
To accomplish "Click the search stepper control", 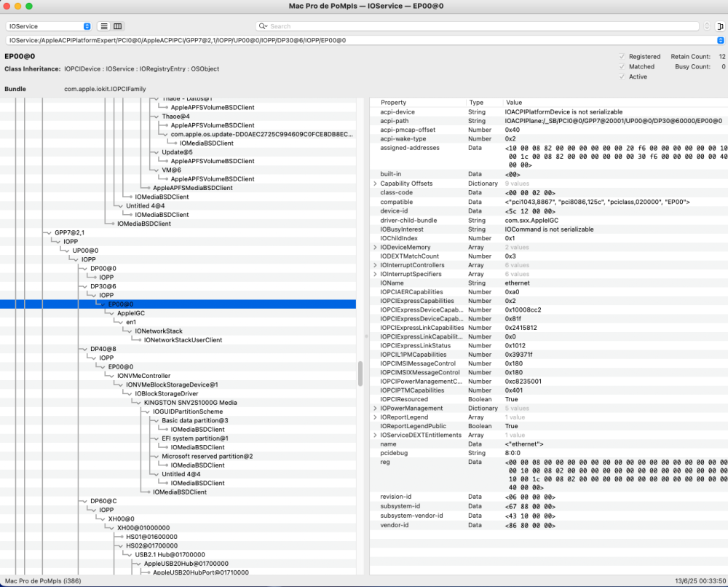I will (707, 26).
